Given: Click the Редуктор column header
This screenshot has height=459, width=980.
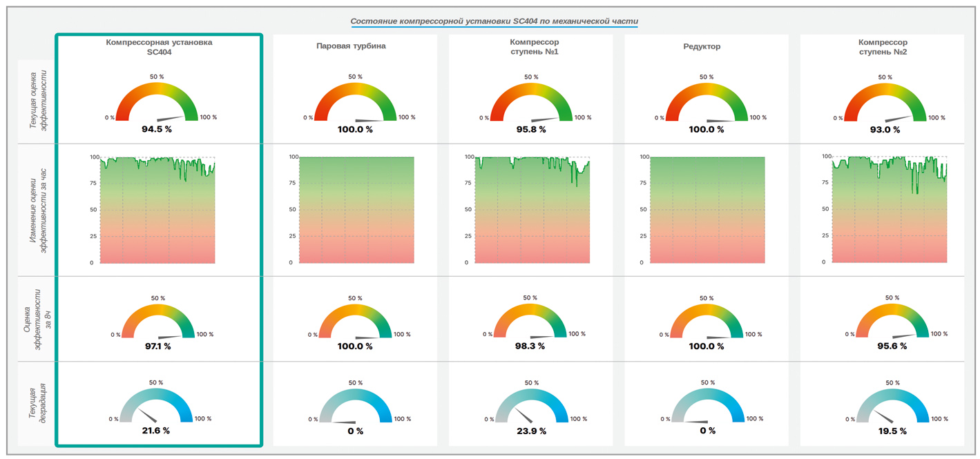Looking at the screenshot, I should pyautogui.click(x=701, y=46).
